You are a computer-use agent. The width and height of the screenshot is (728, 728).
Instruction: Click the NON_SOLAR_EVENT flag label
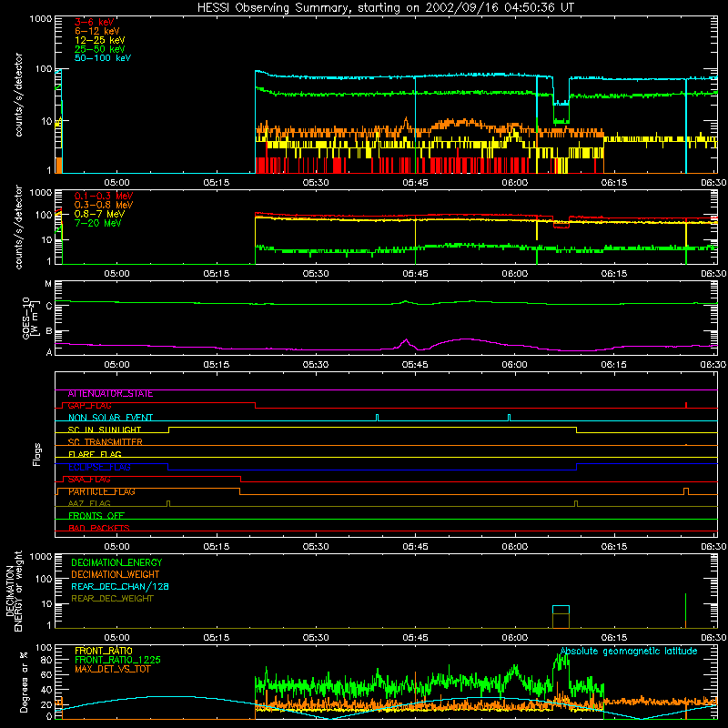[110, 418]
